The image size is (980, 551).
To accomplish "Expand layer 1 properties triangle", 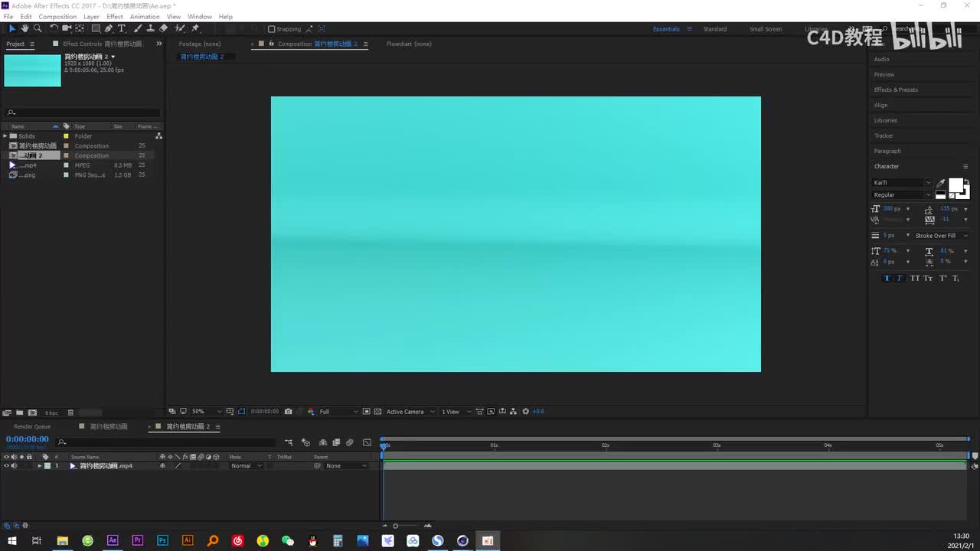I will coord(40,466).
